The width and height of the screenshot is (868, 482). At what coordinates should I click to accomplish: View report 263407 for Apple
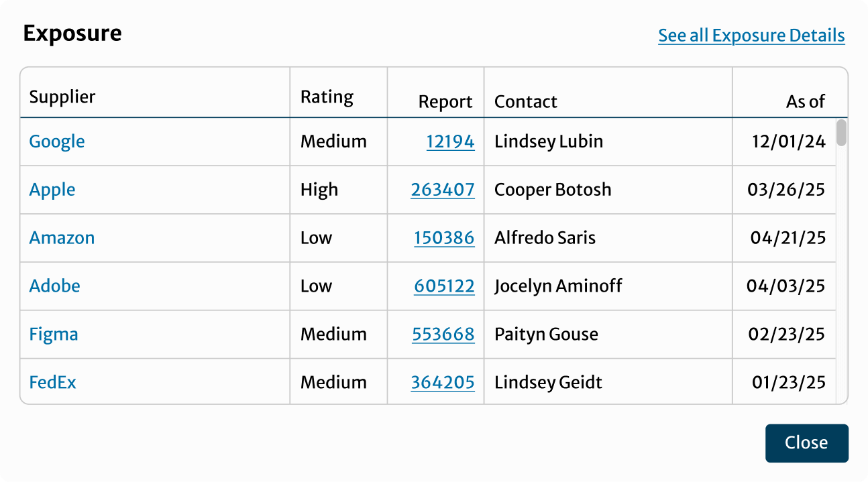click(443, 190)
